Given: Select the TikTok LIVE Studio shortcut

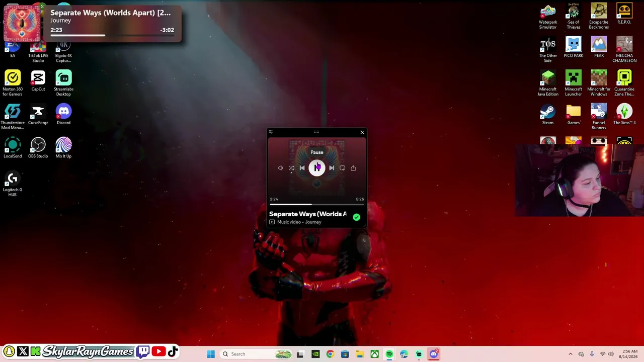Looking at the screenshot, I should (x=38, y=52).
